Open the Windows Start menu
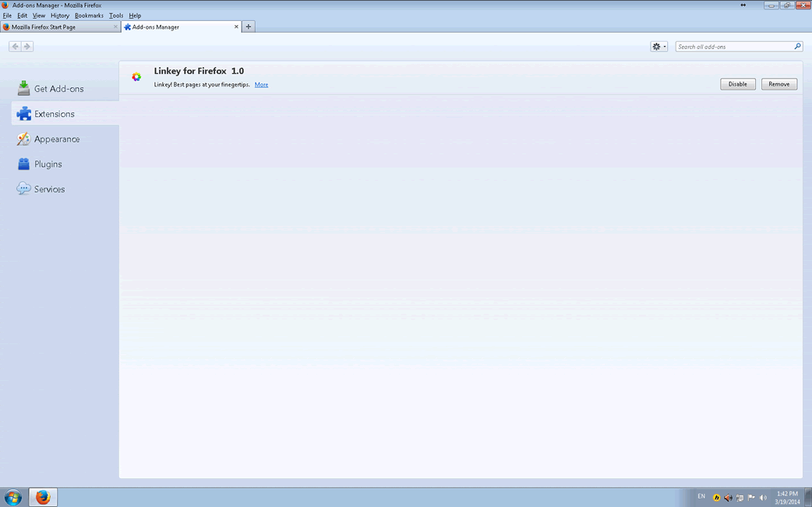812x507 pixels. 12,497
